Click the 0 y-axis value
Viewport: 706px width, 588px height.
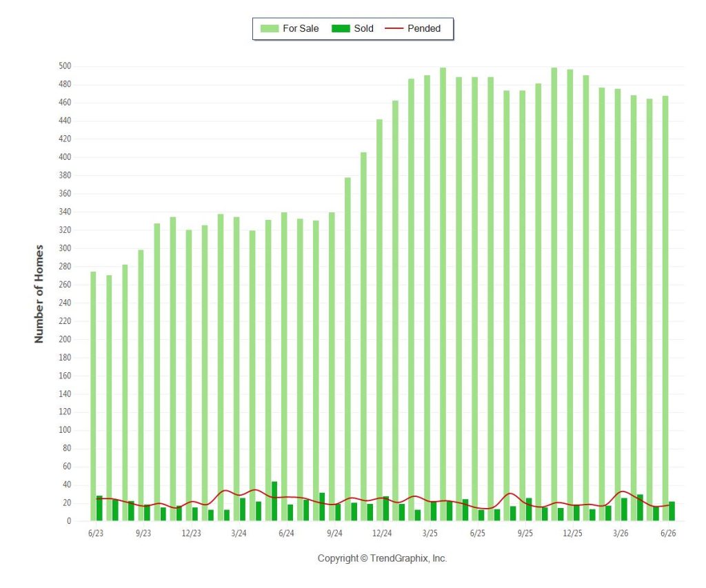point(69,521)
